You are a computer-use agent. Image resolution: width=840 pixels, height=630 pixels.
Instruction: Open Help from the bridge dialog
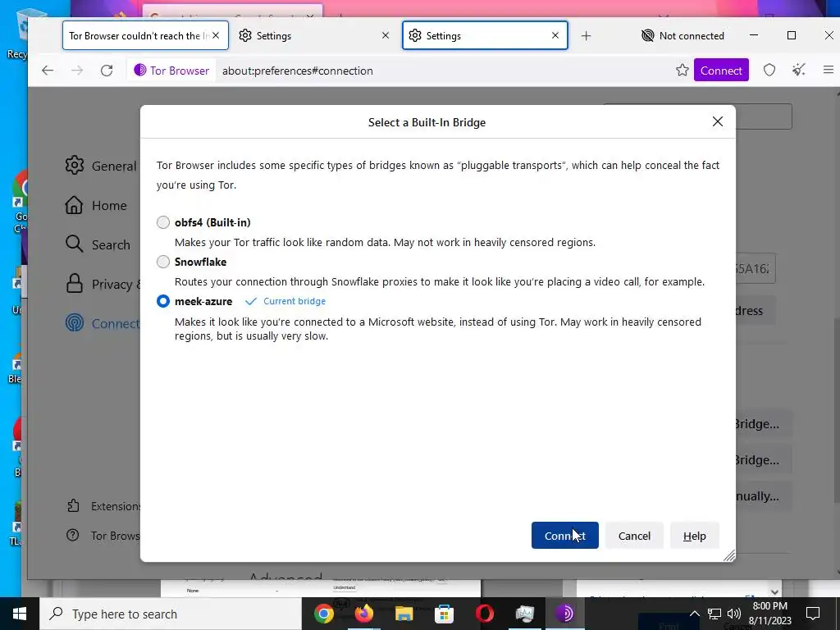pos(694,535)
